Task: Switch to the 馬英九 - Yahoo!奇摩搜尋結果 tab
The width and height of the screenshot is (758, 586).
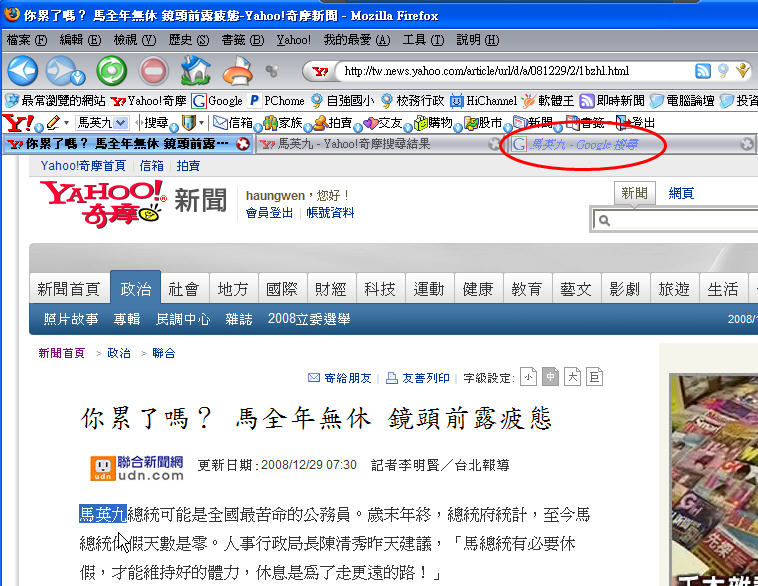Action: pyautogui.click(x=379, y=144)
